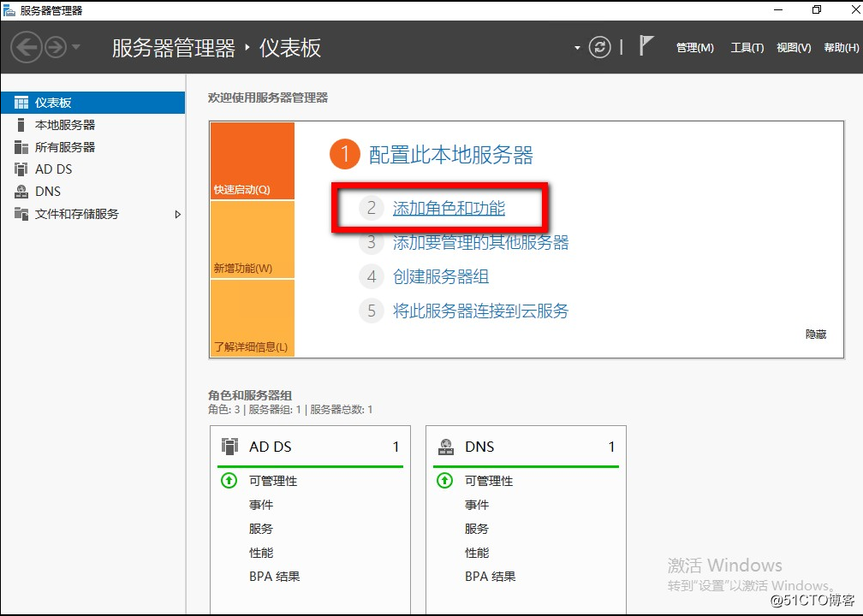Viewport: 863px width, 616px height.
Task: Open 性能 in DNS tile
Action: tap(477, 553)
